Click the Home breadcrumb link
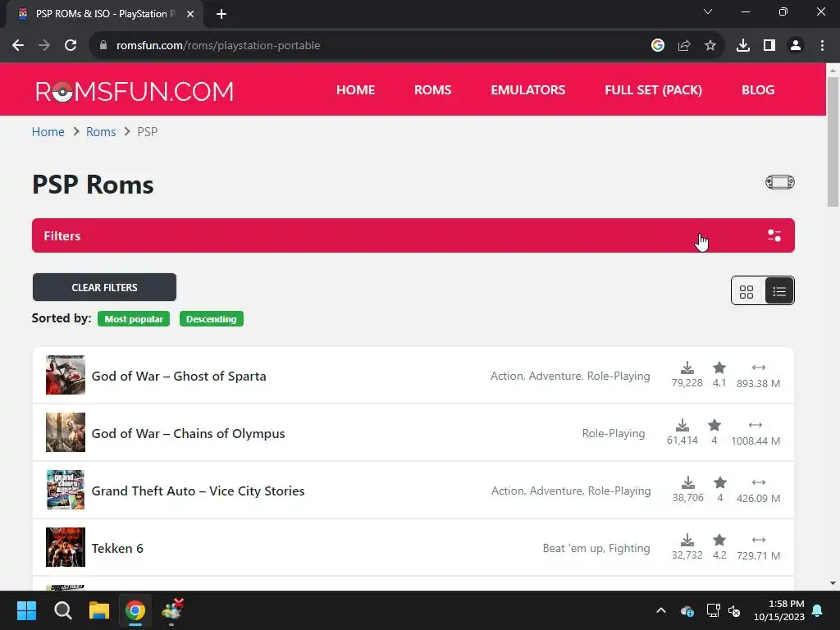The height and width of the screenshot is (630, 840). 48,132
